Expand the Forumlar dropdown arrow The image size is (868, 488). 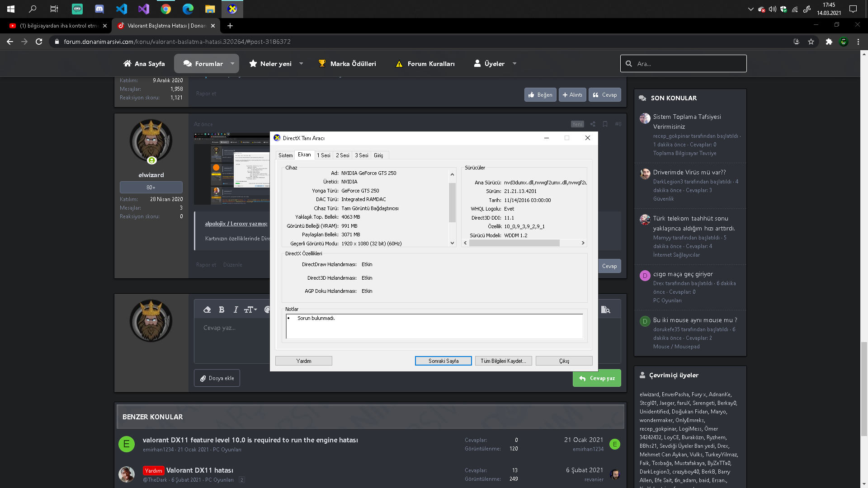[x=232, y=64]
